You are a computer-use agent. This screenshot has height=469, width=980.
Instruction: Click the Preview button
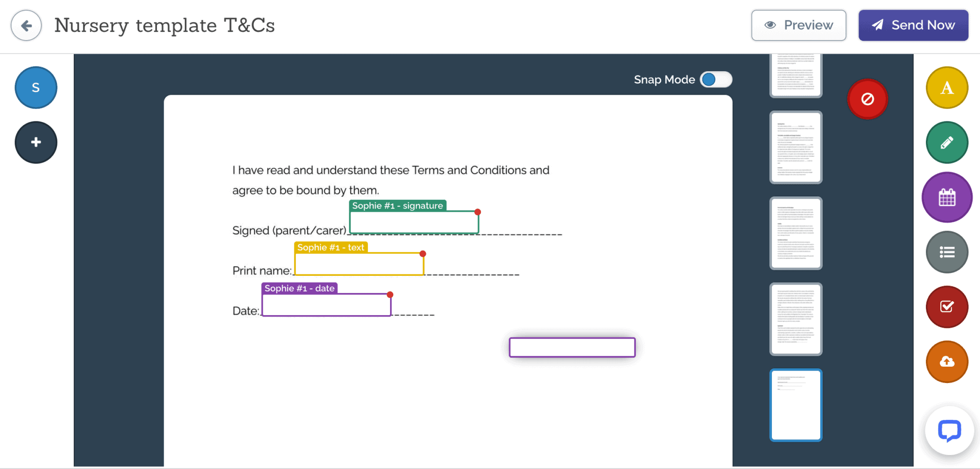[799, 25]
